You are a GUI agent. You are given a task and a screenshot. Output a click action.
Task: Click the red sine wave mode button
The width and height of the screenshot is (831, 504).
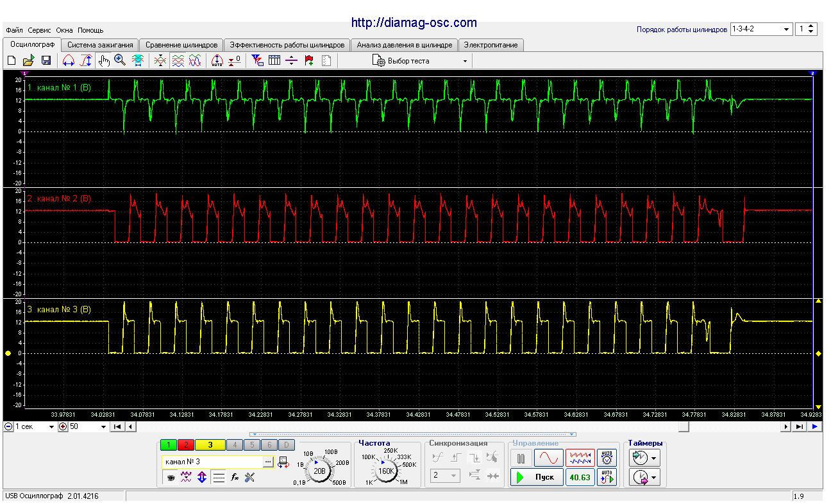[549, 458]
